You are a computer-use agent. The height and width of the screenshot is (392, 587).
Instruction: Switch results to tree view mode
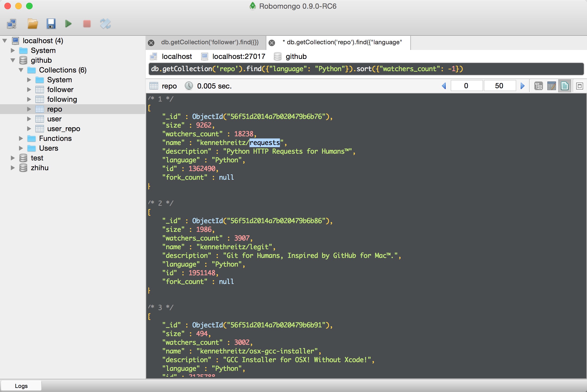click(538, 86)
